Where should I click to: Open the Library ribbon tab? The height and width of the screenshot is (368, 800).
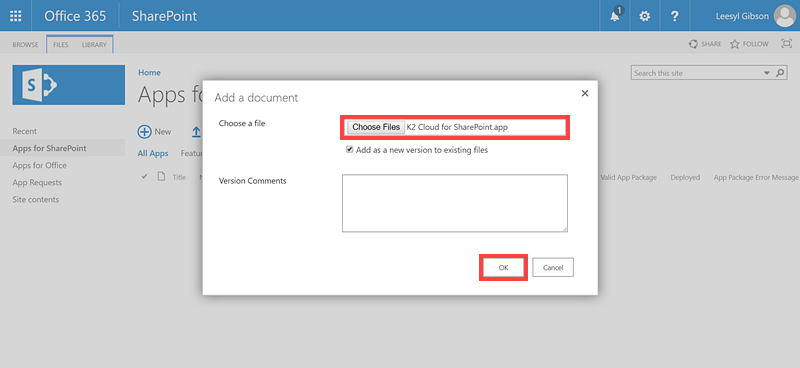coord(94,44)
